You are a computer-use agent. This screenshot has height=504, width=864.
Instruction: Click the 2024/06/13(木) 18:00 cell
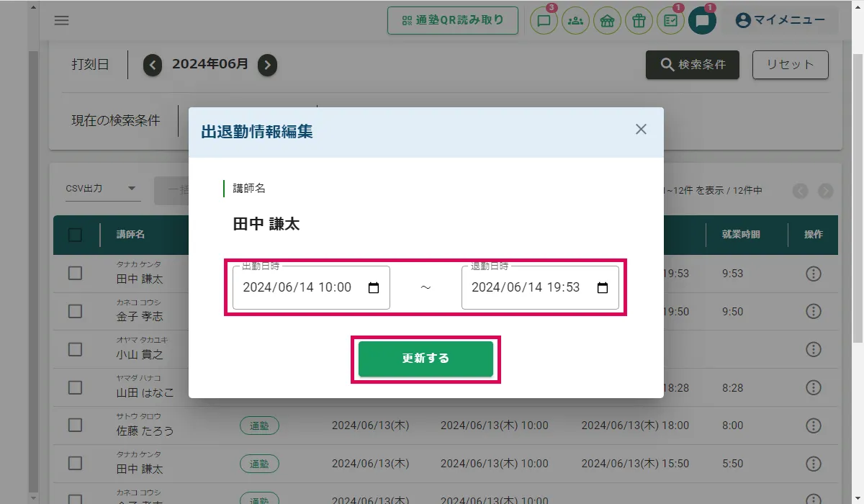point(636,426)
